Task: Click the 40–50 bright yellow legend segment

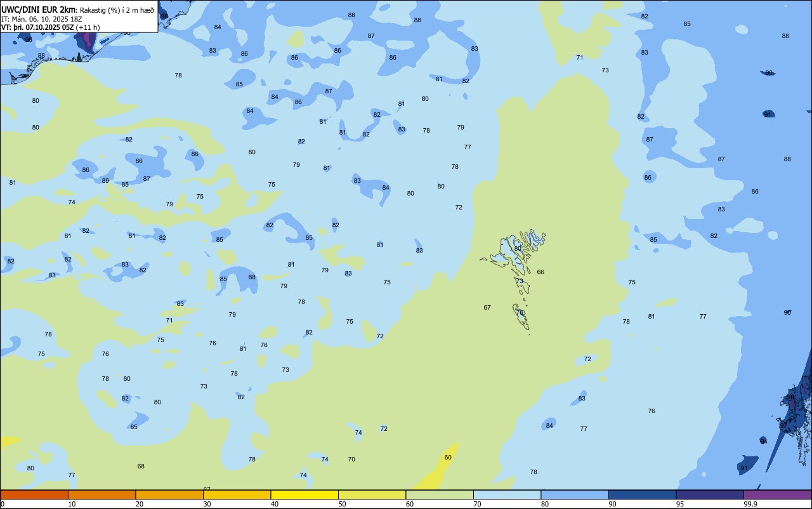Action: 304,494
